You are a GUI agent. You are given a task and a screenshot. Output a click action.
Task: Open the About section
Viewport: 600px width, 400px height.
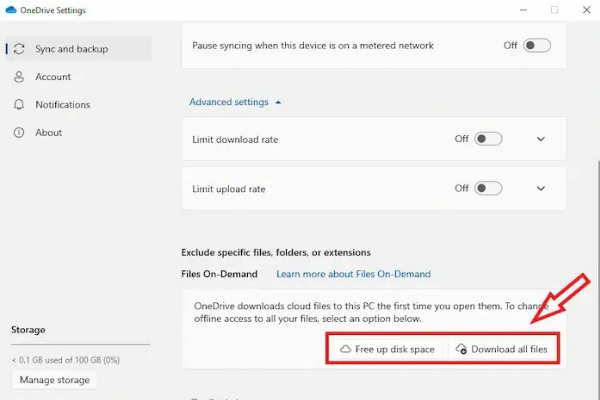79,132
